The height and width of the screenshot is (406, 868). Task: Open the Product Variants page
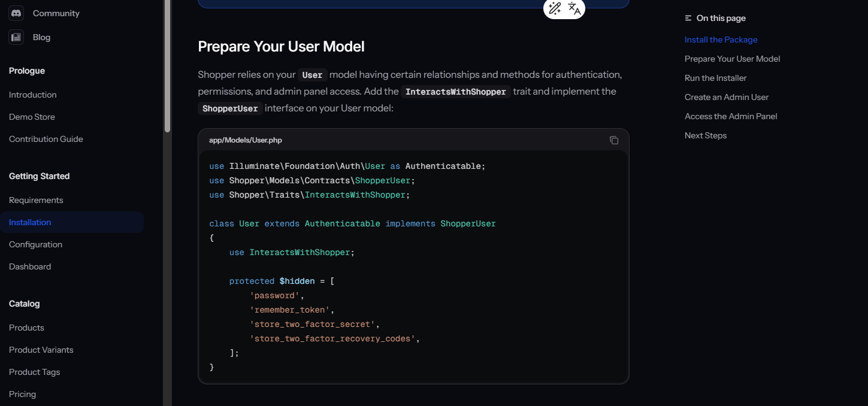tap(41, 350)
